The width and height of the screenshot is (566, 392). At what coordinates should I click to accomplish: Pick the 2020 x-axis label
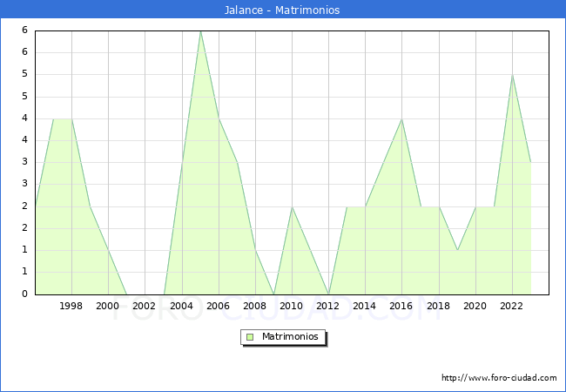coord(475,306)
